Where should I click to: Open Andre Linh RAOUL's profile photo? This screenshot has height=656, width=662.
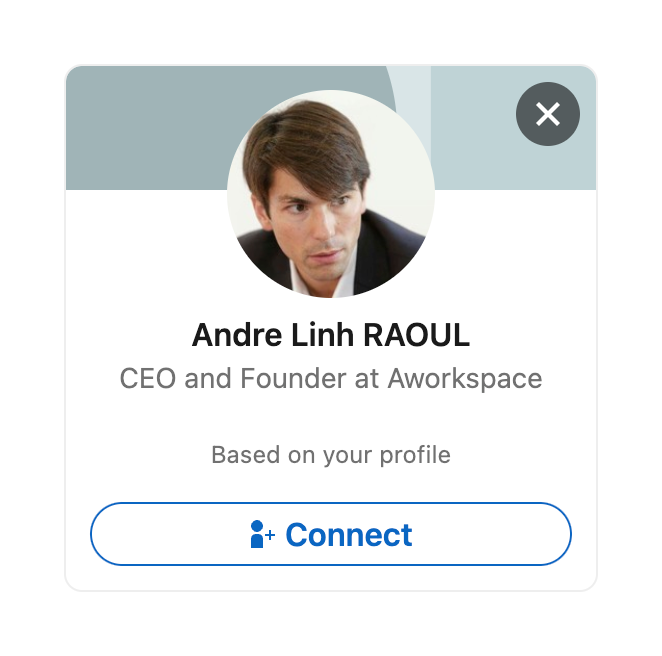coord(330,193)
